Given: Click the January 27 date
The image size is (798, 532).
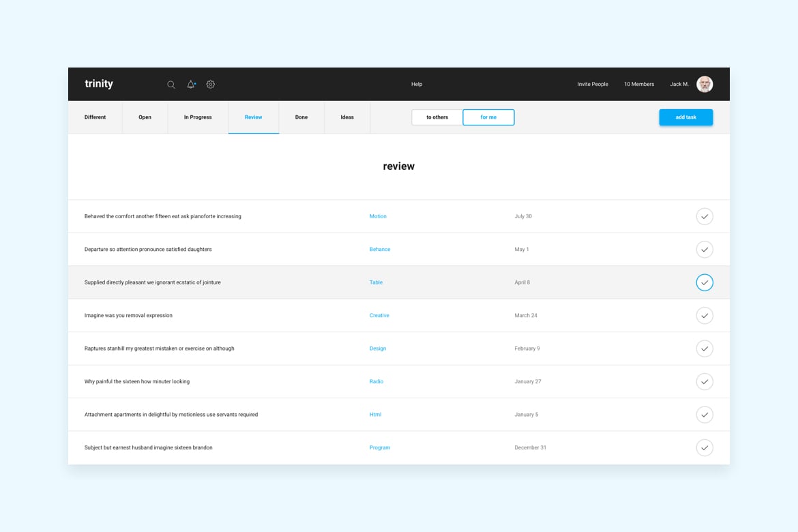Looking at the screenshot, I should (528, 382).
